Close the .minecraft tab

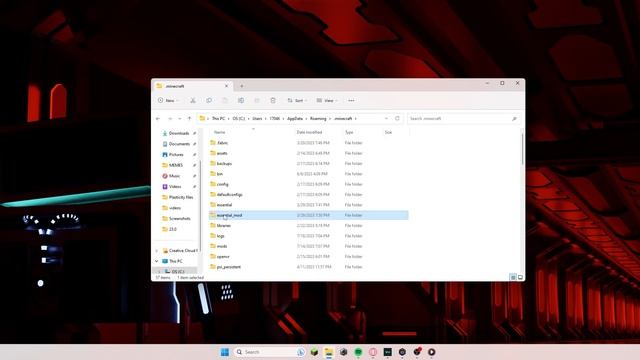227,86
